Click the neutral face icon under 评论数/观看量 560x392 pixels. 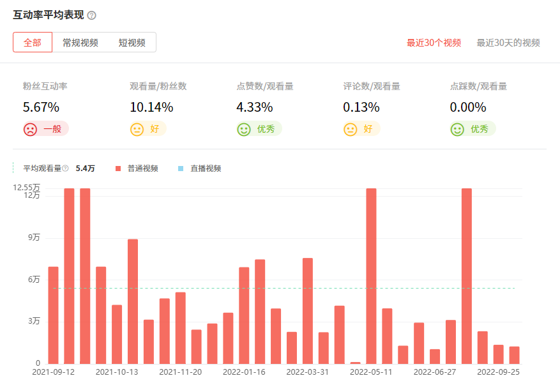[351, 129]
